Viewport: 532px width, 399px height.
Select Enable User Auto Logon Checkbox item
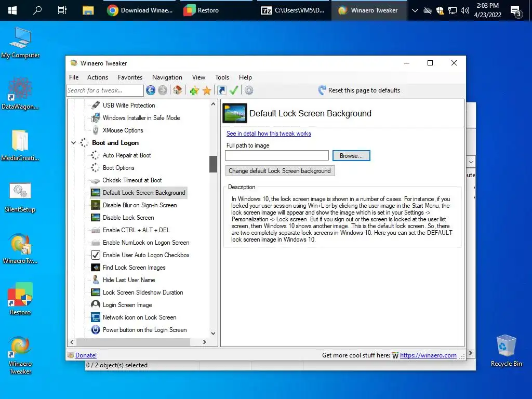pos(146,255)
